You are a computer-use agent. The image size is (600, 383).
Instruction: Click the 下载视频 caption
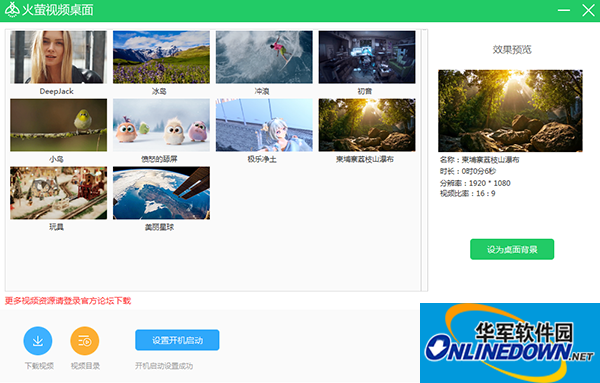(x=39, y=366)
